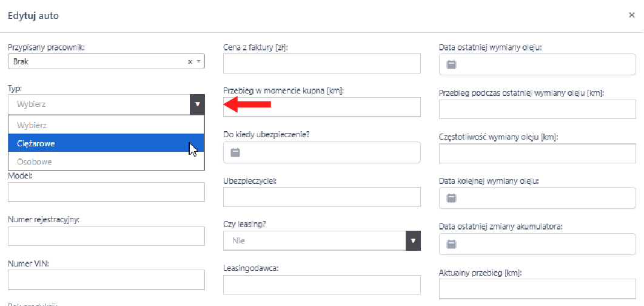Expand the Przypisany pracownik dropdown
Viewport: 644px width, 306px height.
click(x=198, y=62)
